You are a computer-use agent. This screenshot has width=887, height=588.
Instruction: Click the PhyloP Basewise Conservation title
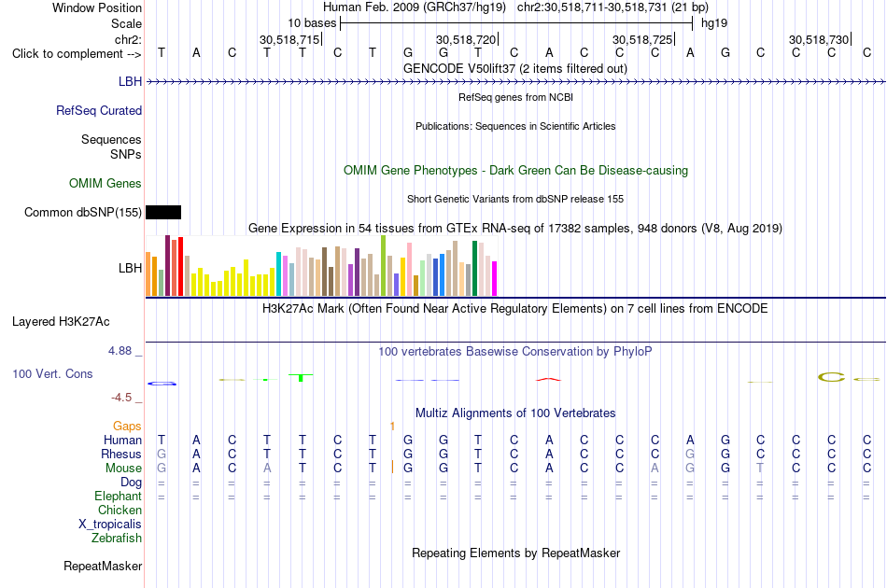click(515, 352)
